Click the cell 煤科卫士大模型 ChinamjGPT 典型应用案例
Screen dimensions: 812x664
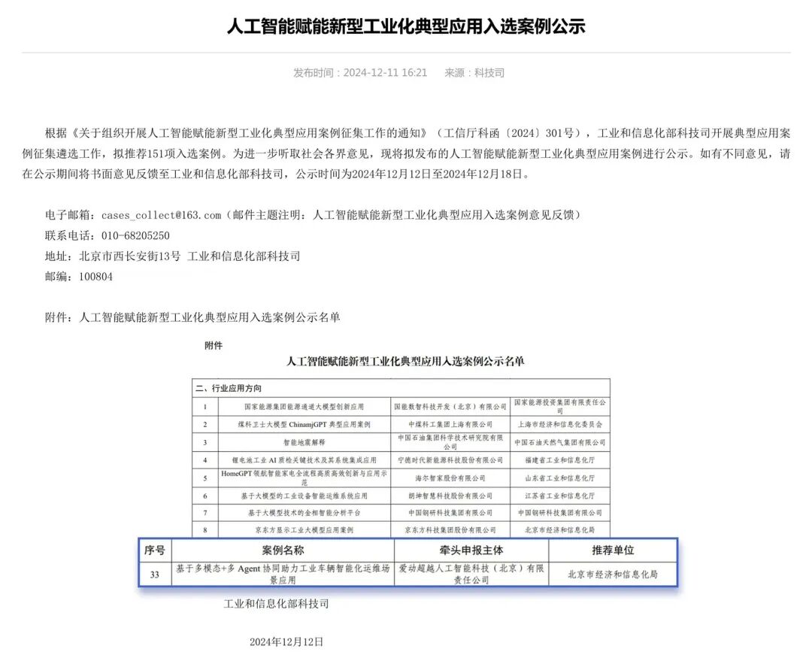tap(304, 424)
